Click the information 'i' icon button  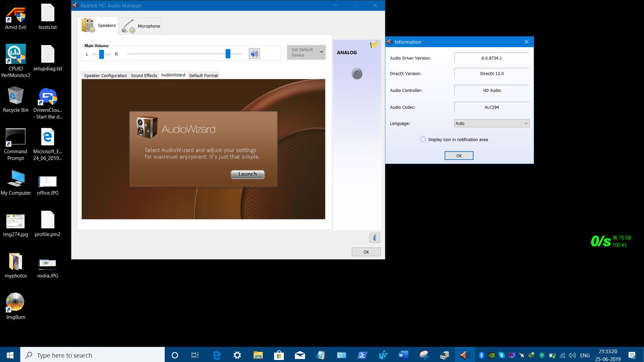[x=374, y=238]
